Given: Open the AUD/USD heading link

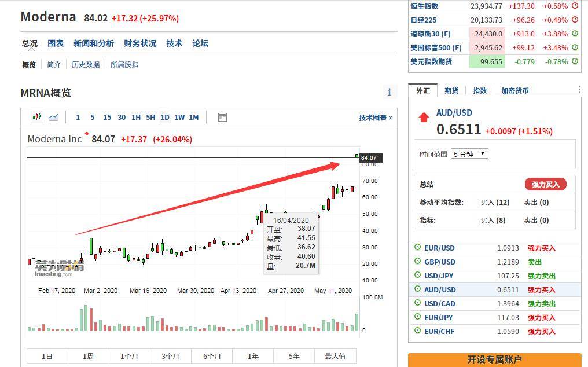Looking at the screenshot, I should click(x=454, y=112).
